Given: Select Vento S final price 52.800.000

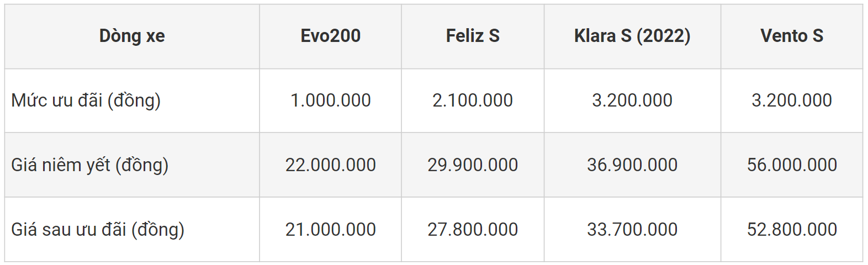Looking at the screenshot, I should 792,230.
